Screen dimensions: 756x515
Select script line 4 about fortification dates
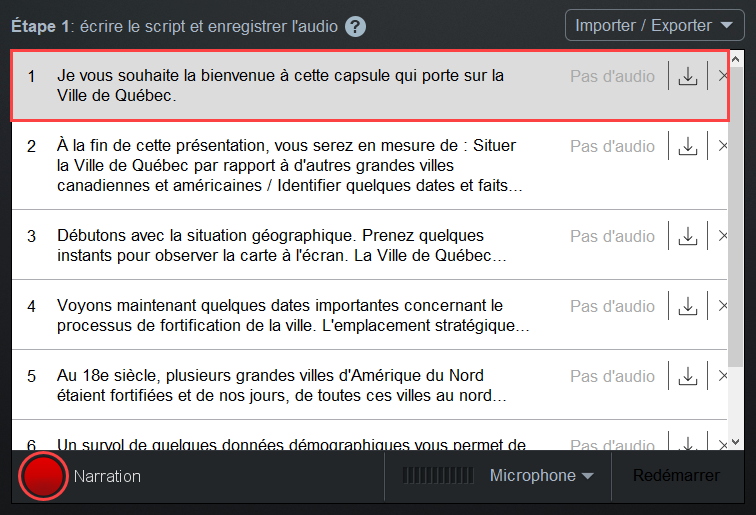click(x=369, y=315)
